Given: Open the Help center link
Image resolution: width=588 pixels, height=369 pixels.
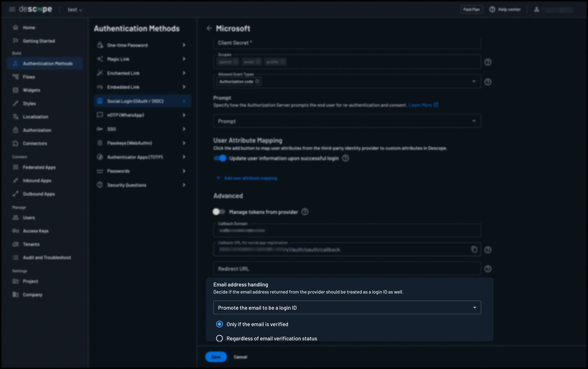Looking at the screenshot, I should [x=505, y=9].
